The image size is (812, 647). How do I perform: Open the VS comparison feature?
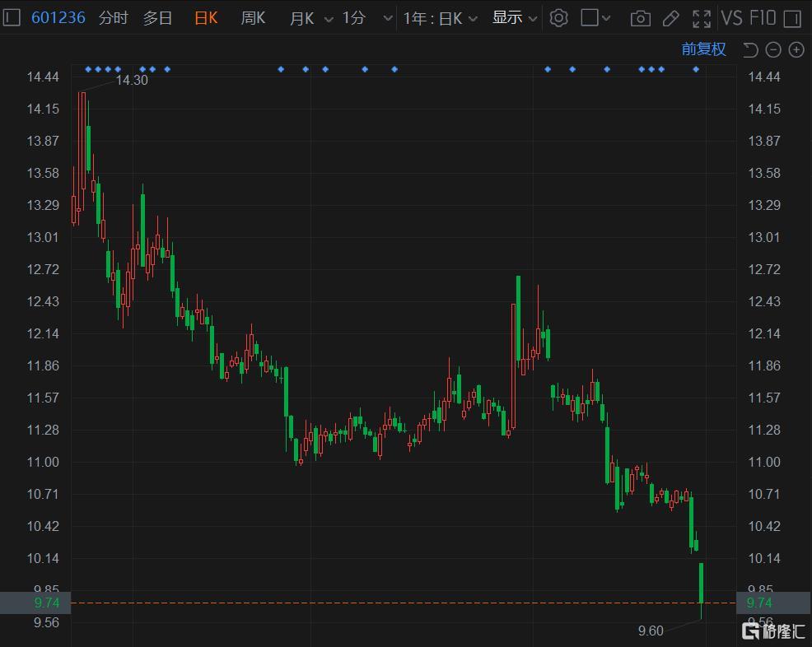tap(732, 18)
